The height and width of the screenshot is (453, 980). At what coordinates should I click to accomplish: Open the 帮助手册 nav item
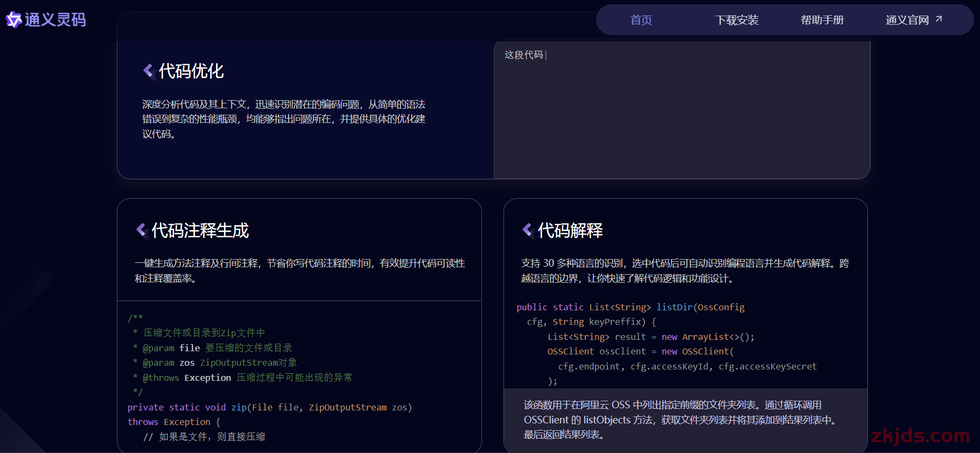click(x=822, y=20)
